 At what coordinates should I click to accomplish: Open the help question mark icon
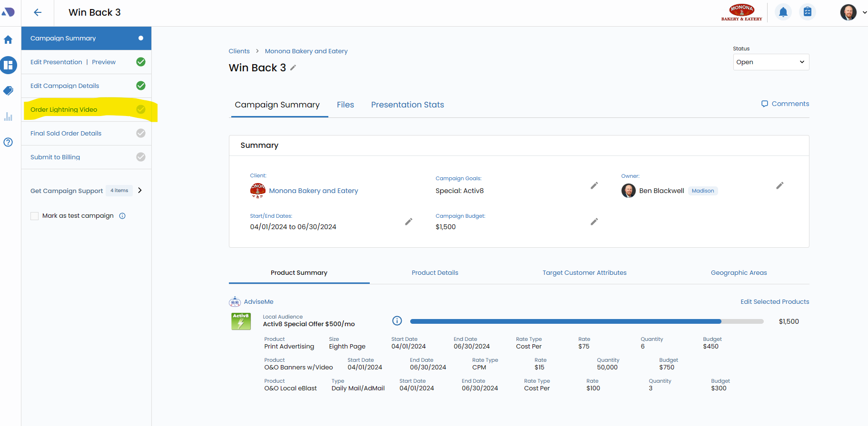pos(8,142)
